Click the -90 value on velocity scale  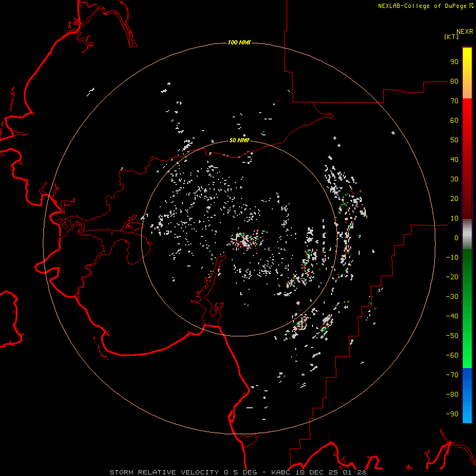pos(452,414)
